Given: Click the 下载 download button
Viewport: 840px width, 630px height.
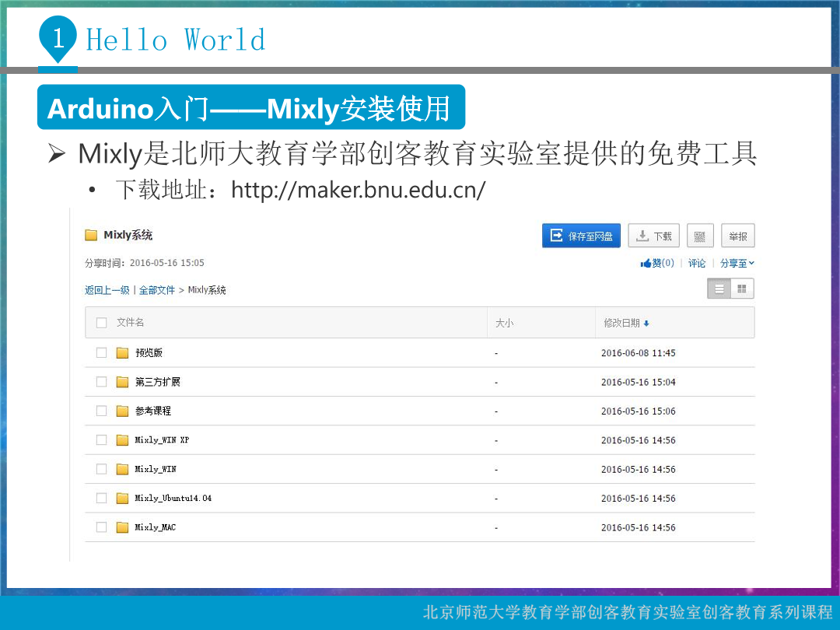Looking at the screenshot, I should pyautogui.click(x=653, y=236).
